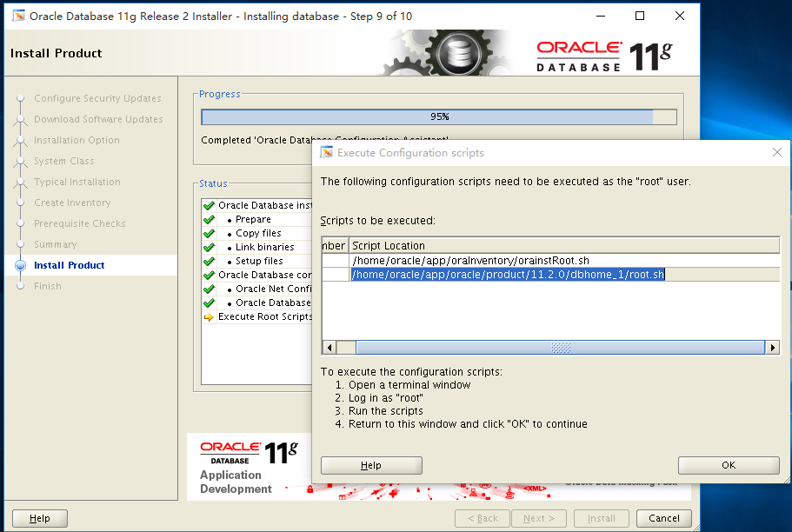The height and width of the screenshot is (532, 792).
Task: Select Typical Installation step in sidebar
Action: pos(77,182)
